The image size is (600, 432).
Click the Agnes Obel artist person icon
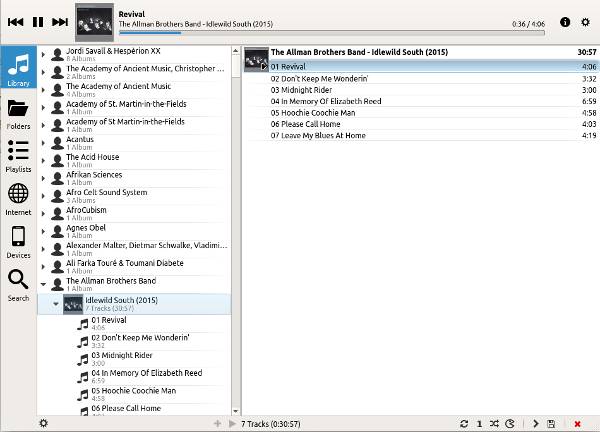57,231
